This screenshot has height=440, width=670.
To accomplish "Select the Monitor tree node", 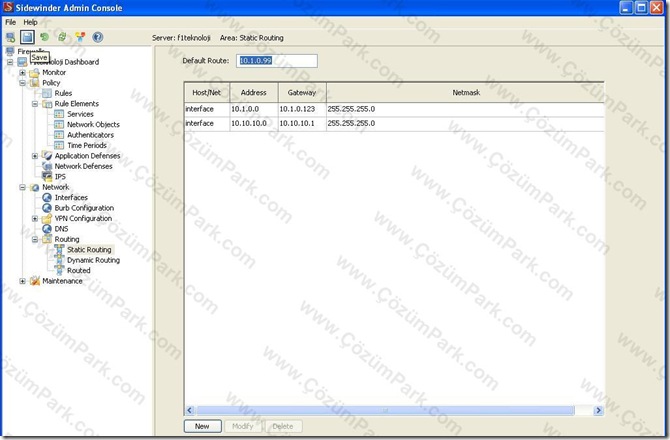I will coord(54,72).
